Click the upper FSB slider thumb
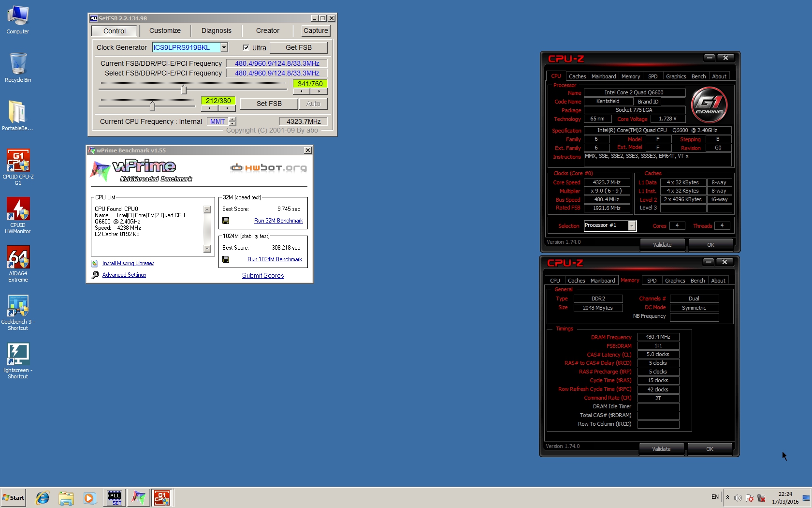The width and height of the screenshot is (812, 508). 184,89
